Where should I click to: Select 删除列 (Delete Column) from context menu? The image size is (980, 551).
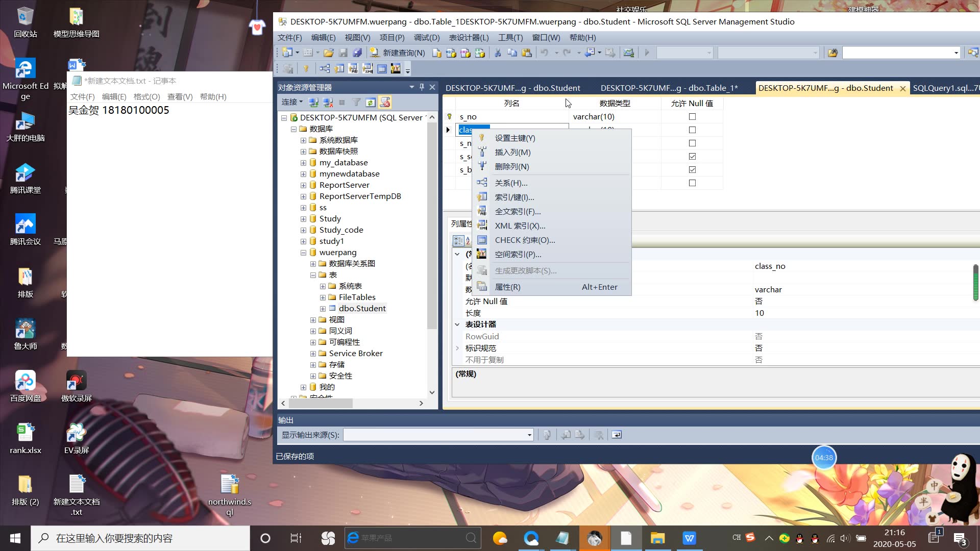point(512,166)
